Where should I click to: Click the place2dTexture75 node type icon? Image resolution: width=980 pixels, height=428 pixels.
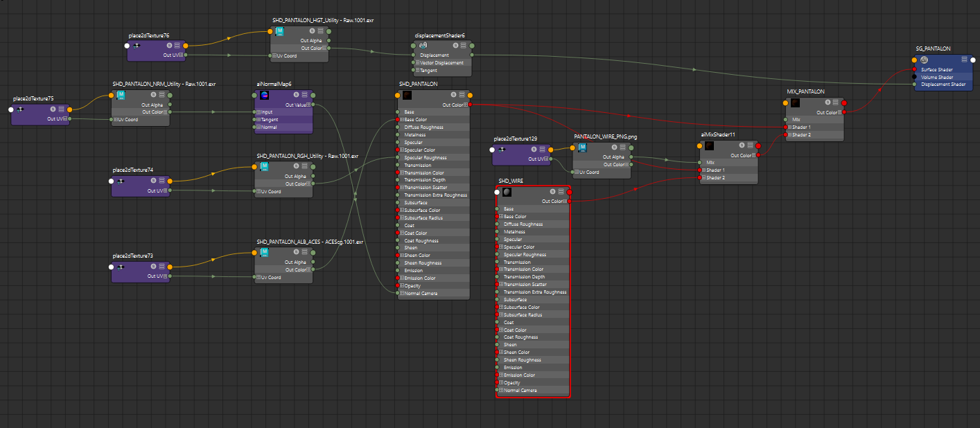20,109
